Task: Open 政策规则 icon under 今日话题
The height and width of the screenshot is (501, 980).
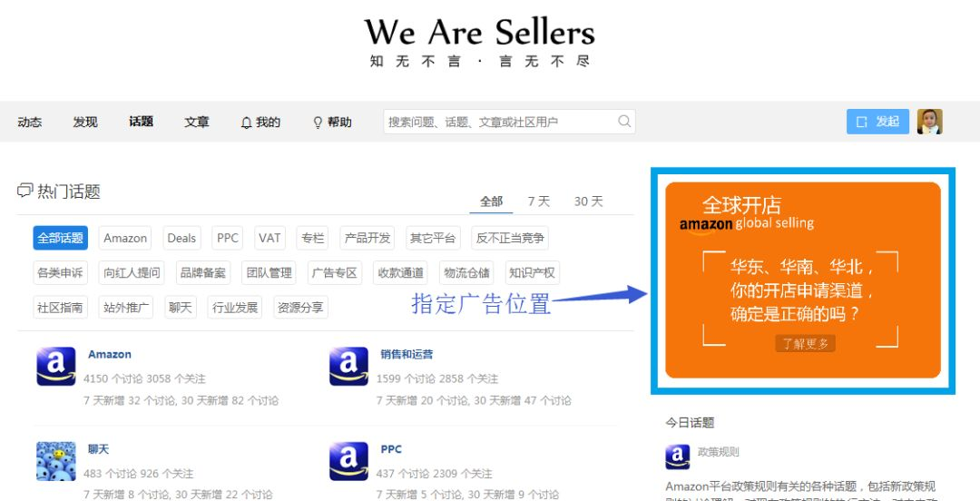Action: 678,457
